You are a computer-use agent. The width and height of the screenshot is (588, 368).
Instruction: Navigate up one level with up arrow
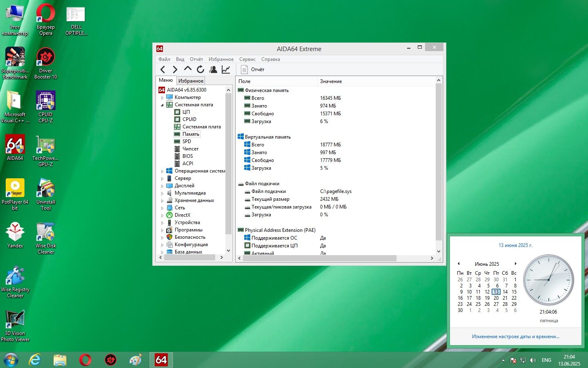coord(188,70)
